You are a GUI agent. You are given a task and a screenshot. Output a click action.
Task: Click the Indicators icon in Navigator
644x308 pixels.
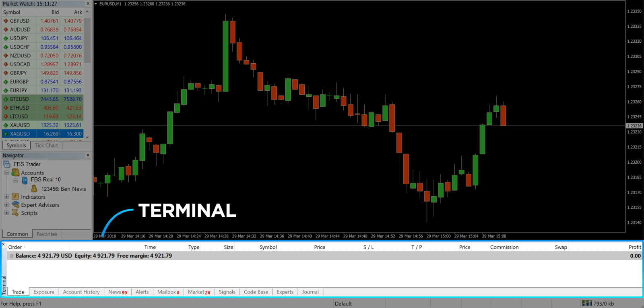pos(16,197)
